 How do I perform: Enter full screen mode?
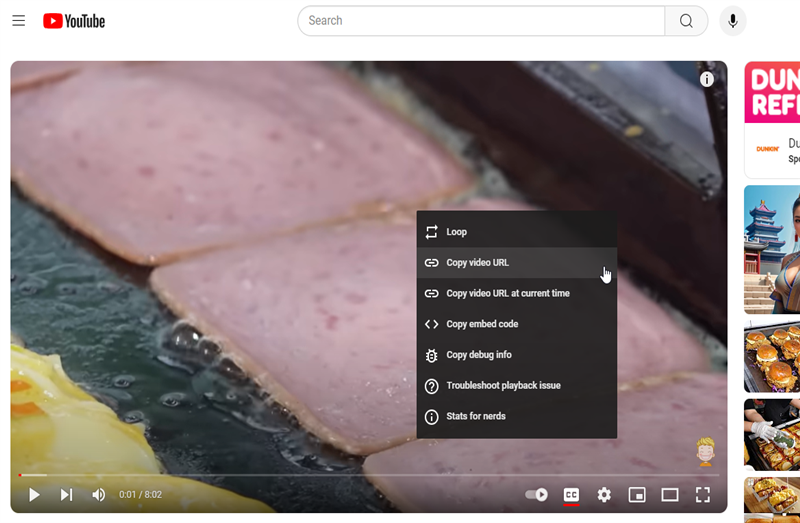pyautogui.click(x=703, y=494)
